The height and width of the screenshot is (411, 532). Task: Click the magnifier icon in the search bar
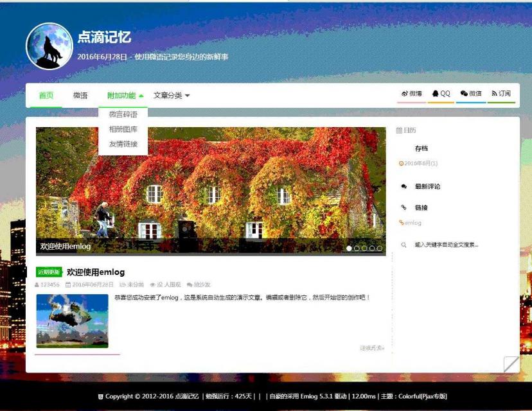404,244
